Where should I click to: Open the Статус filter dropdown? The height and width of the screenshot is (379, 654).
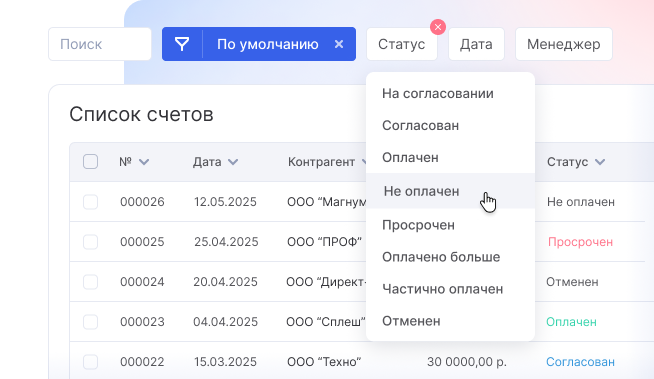click(402, 44)
